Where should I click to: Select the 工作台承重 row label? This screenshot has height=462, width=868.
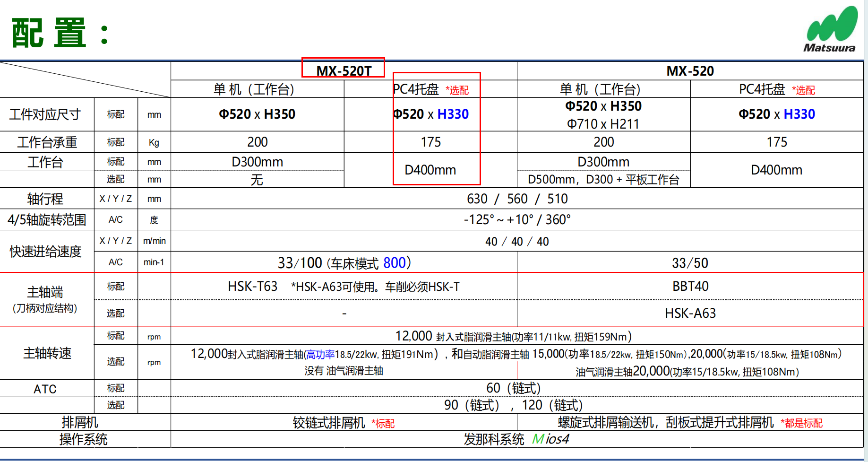47,142
